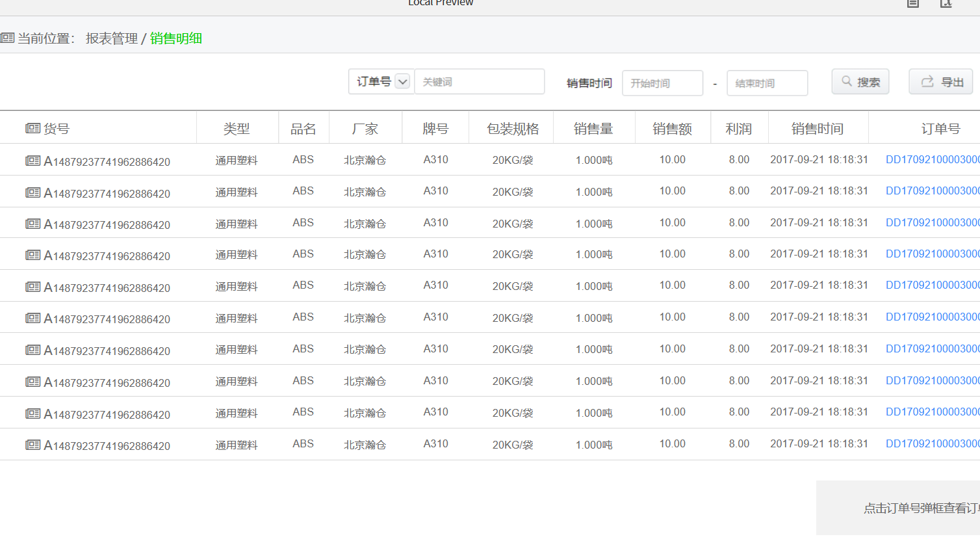
Task: Click the 类型 column header
Action: point(237,129)
